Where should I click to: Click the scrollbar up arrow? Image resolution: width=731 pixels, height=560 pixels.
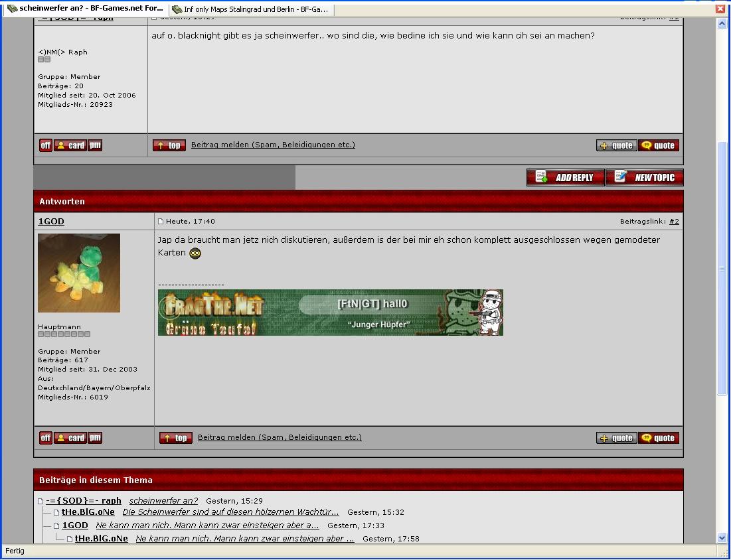click(722, 24)
